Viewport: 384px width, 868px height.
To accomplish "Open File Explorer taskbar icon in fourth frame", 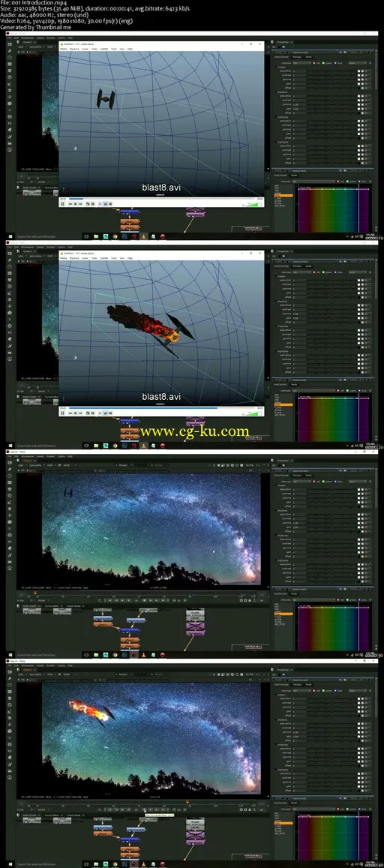I will tap(96, 864).
